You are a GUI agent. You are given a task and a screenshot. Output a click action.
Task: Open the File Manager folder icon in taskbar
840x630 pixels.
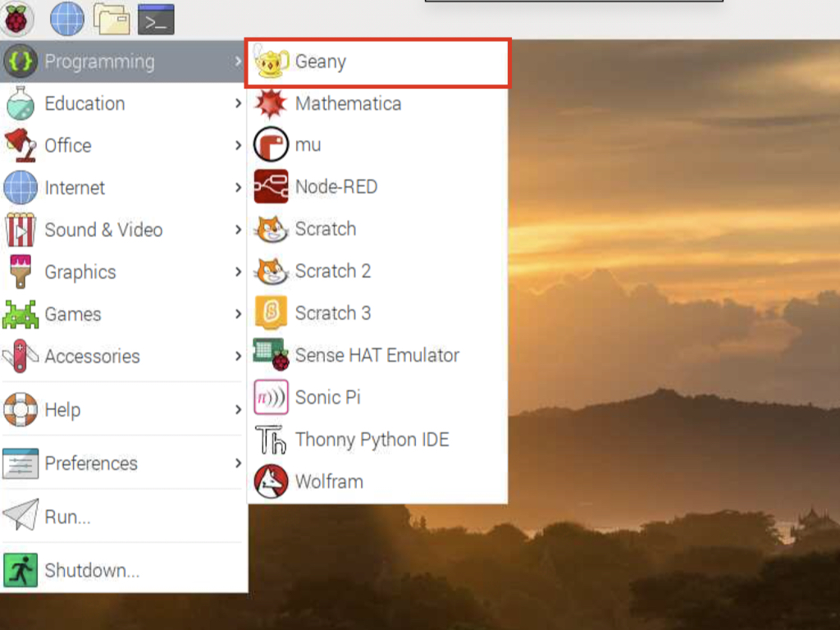[x=112, y=19]
